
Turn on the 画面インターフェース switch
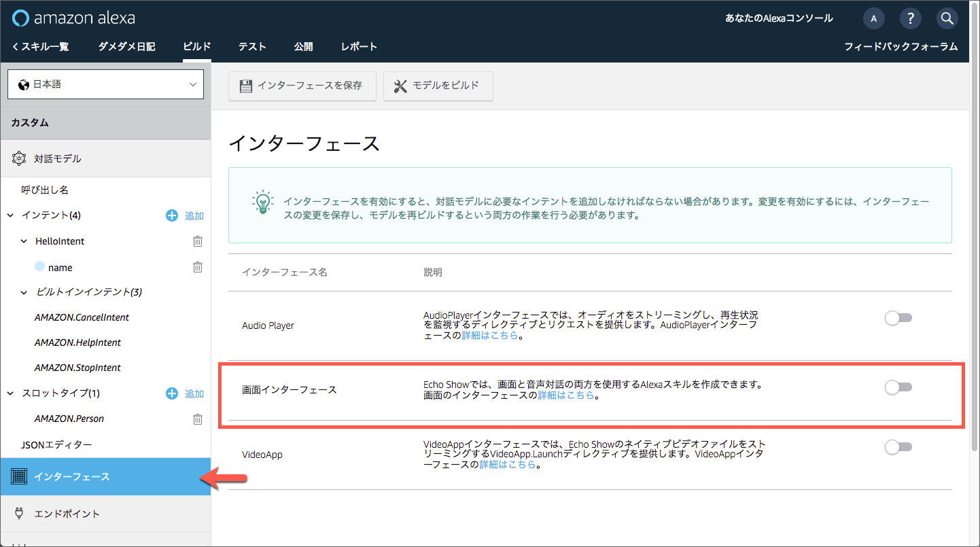pyautogui.click(x=898, y=386)
